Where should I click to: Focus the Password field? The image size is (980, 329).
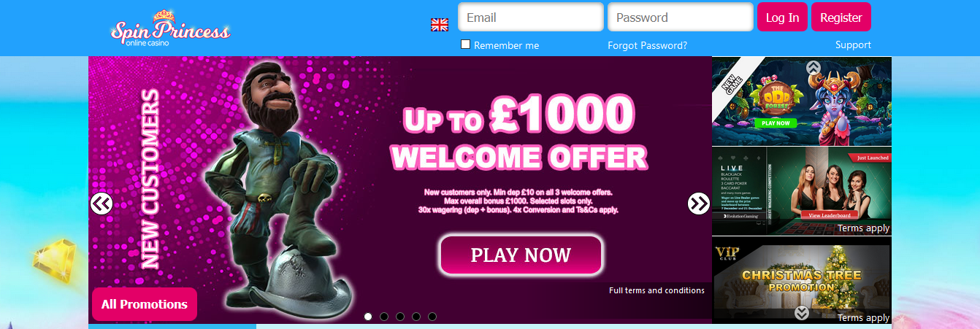[681, 18]
